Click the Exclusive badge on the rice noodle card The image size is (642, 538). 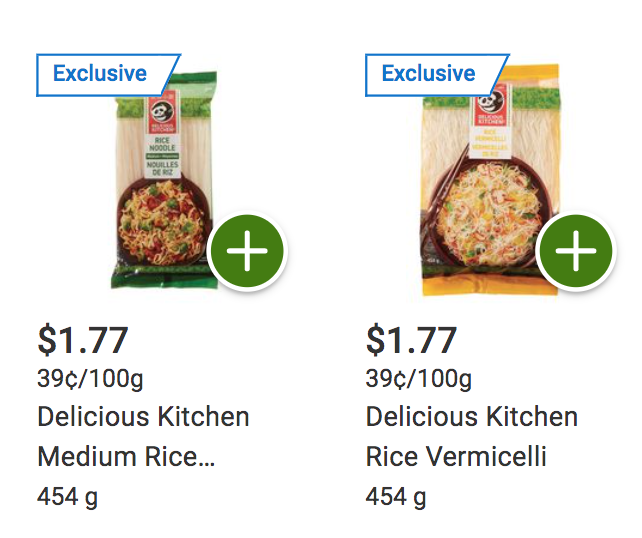point(108,75)
